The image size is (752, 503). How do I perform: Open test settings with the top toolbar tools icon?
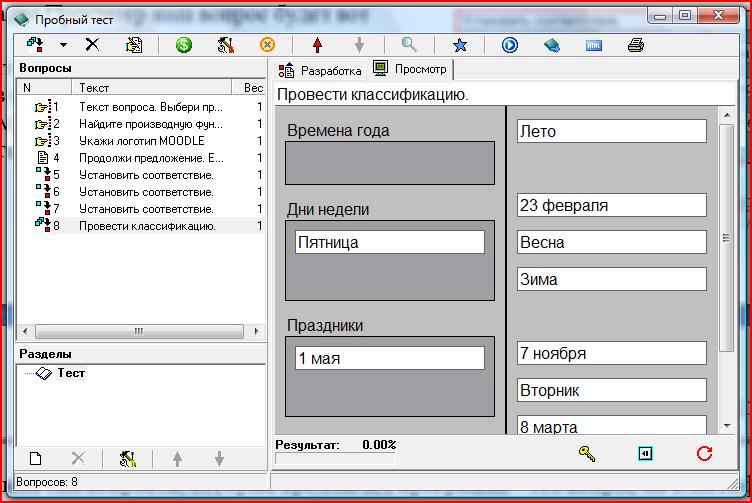(226, 45)
